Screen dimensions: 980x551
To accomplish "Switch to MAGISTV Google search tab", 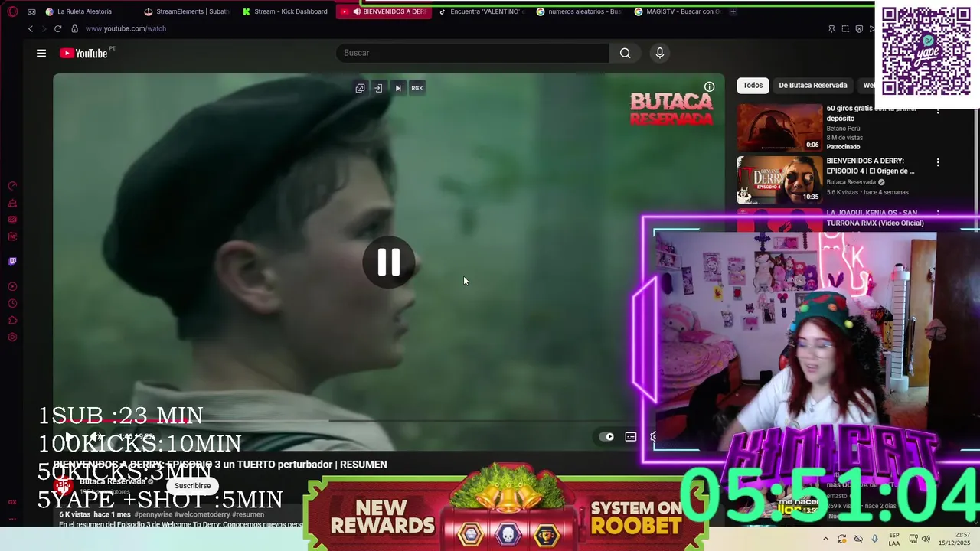I will 678,11.
